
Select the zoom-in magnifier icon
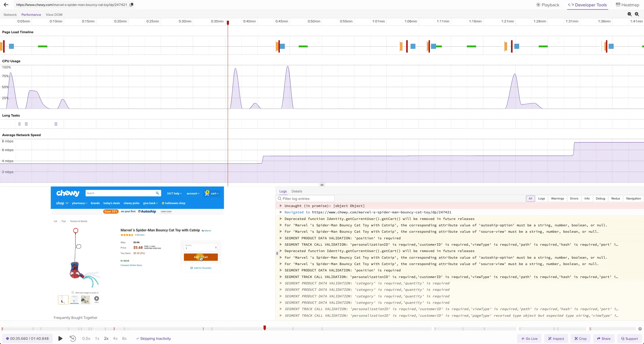point(637,14)
